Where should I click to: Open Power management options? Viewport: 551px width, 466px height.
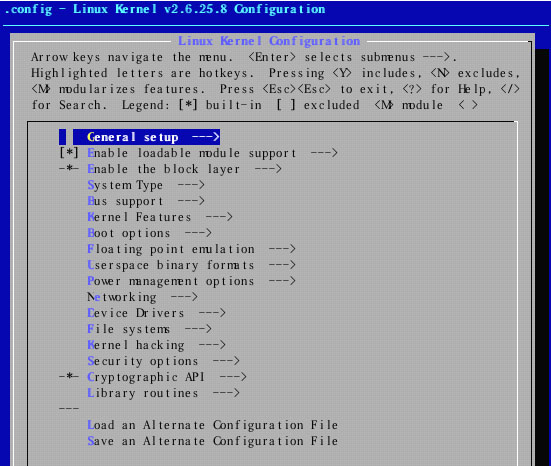coord(191,281)
